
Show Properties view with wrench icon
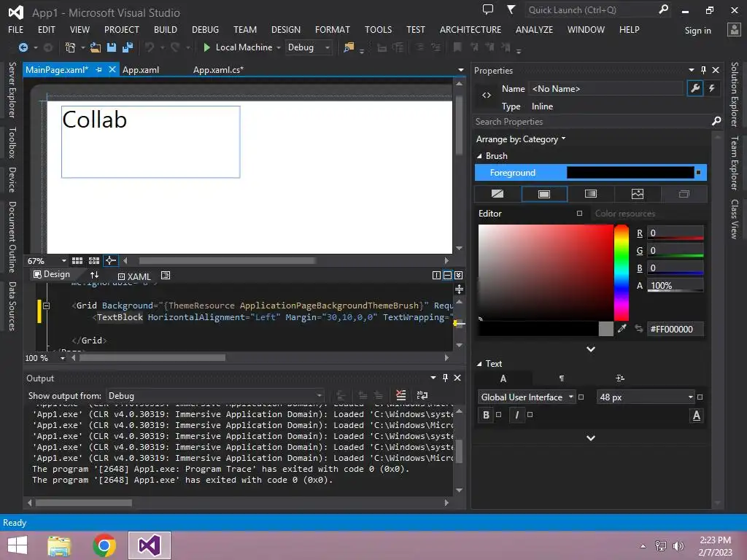(695, 88)
